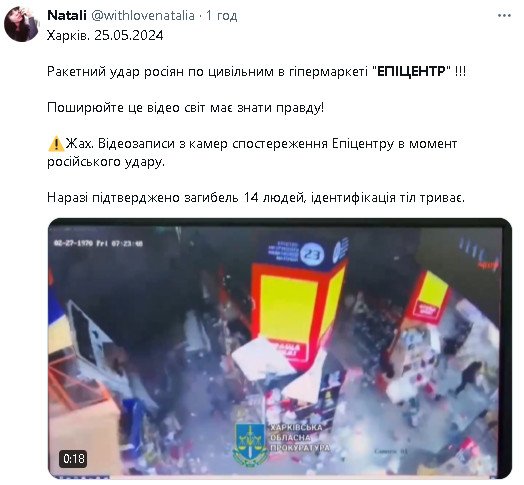The image size is (524, 485).
Task: Play the embedded surveillance video
Action: [279, 348]
